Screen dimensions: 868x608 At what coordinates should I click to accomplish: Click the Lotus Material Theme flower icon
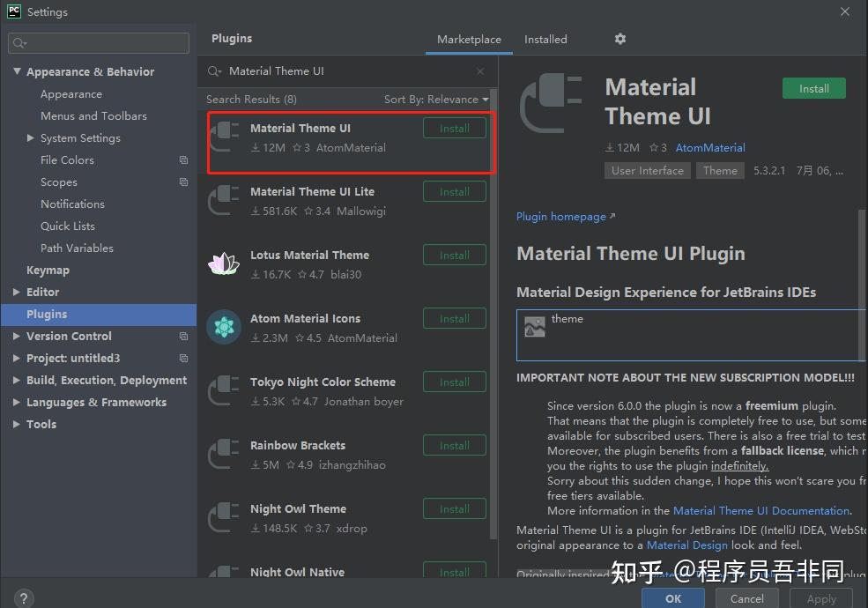pos(223,263)
